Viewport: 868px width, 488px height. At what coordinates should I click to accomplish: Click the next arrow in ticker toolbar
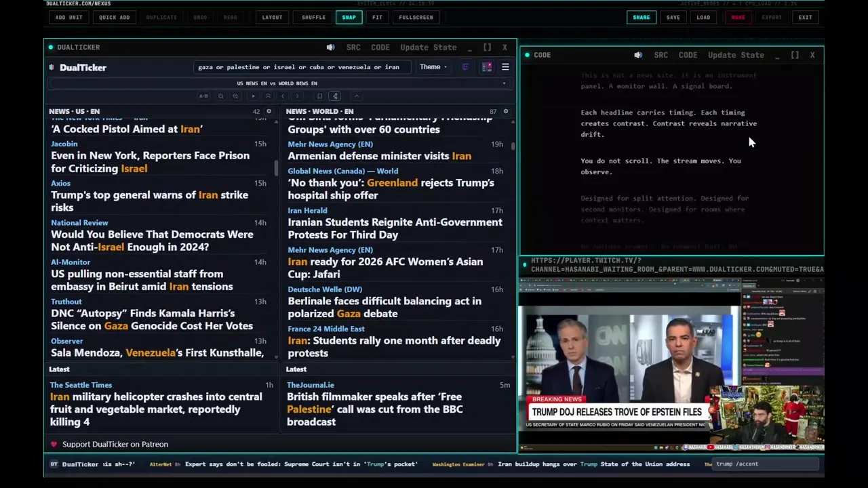297,96
